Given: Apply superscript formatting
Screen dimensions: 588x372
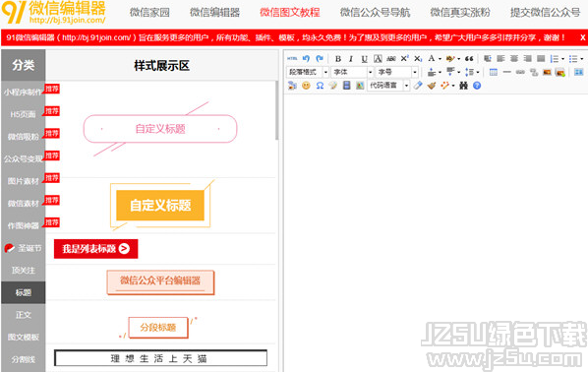Looking at the screenshot, I should 405,59.
